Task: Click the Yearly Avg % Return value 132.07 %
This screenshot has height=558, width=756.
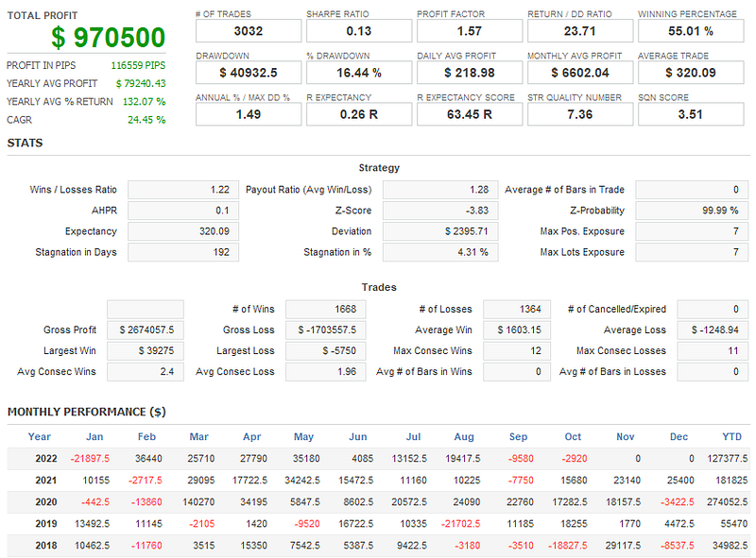Action: click(144, 102)
